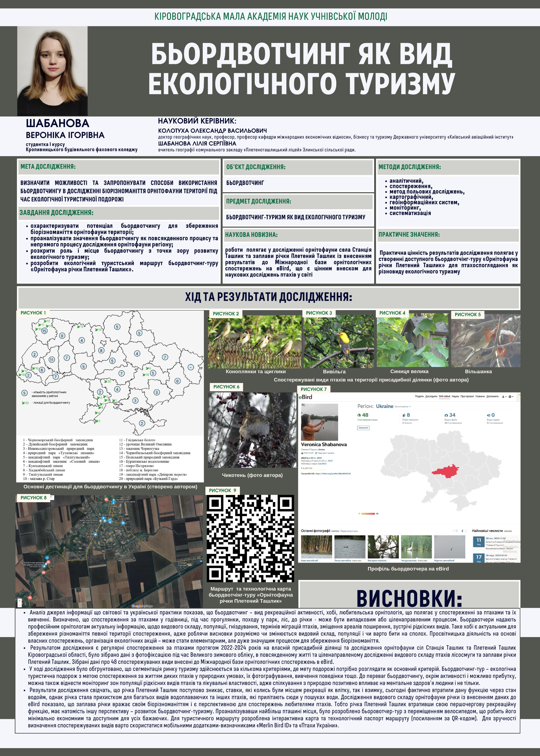The height and width of the screenshot is (756, 540).
Task: Open the Вівчарик-ковалик photo thumbnail
Action: [x=383, y=547]
